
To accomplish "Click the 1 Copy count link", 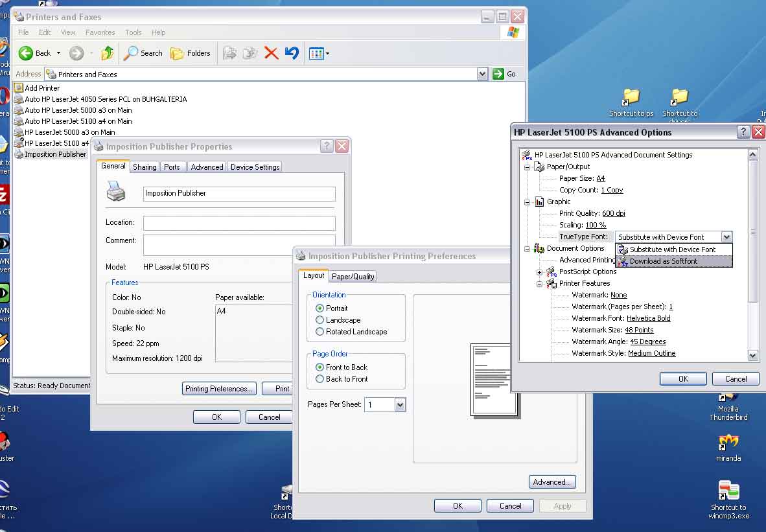I will click(x=612, y=190).
